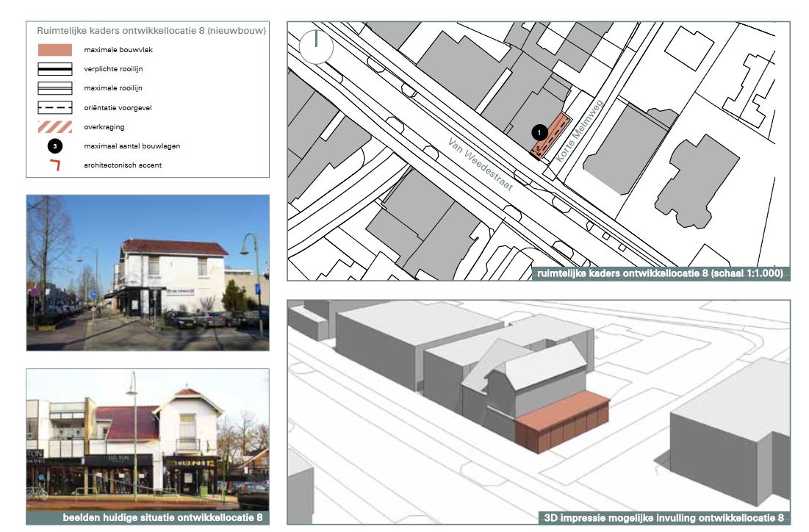The height and width of the screenshot is (532, 809).
Task: Click the 'overkraging' label
Action: (104, 127)
